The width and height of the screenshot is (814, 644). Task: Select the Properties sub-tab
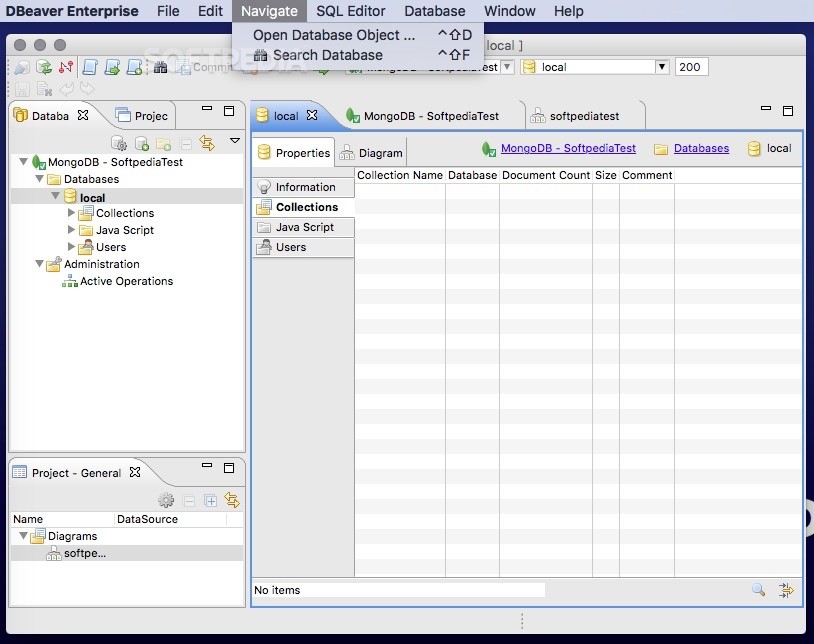coord(294,153)
